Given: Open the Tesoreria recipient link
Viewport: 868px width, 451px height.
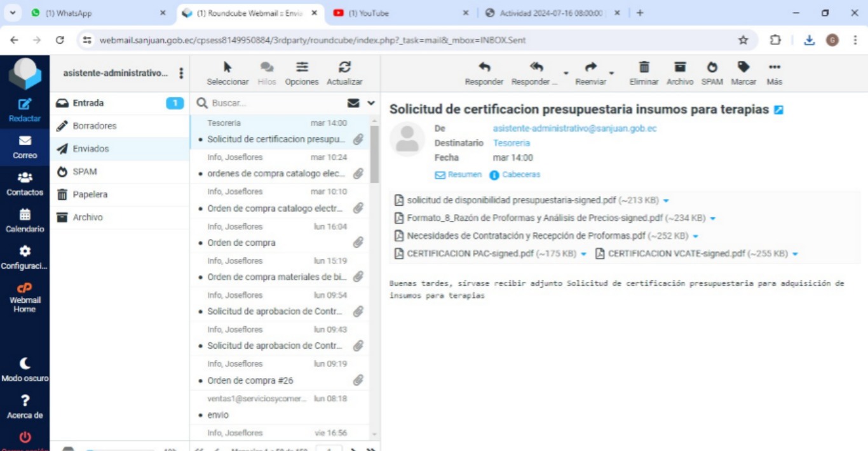Looking at the screenshot, I should pyautogui.click(x=511, y=143).
